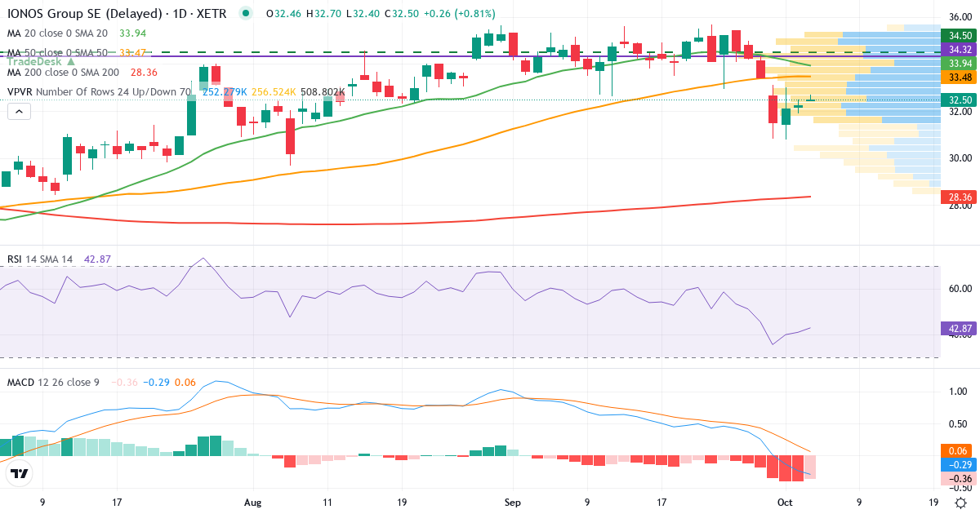This screenshot has height=514, width=980.
Task: Click the current price 32.50 axis label
Action: pos(960,100)
